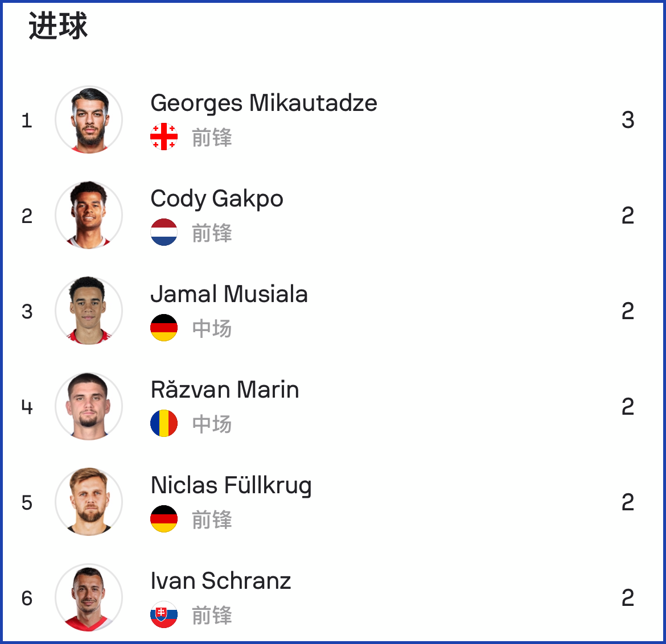Click Mikautadze's goal count of 3
The image size is (666, 644).
coord(628,119)
